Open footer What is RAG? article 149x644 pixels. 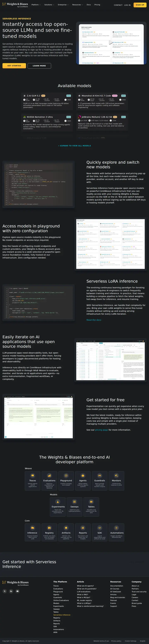82,594
